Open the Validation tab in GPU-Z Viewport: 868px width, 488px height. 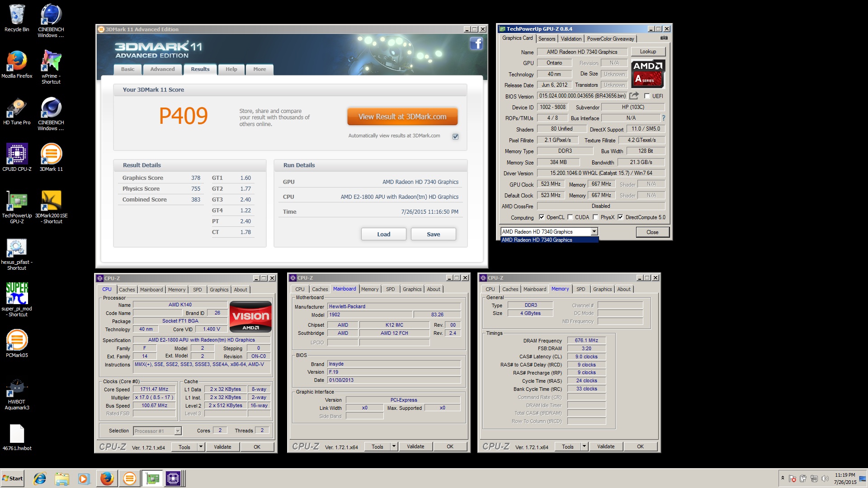coord(571,39)
